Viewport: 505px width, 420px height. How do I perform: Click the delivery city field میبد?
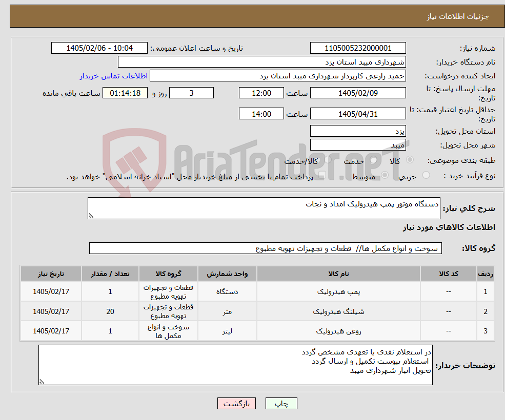coord(358,145)
